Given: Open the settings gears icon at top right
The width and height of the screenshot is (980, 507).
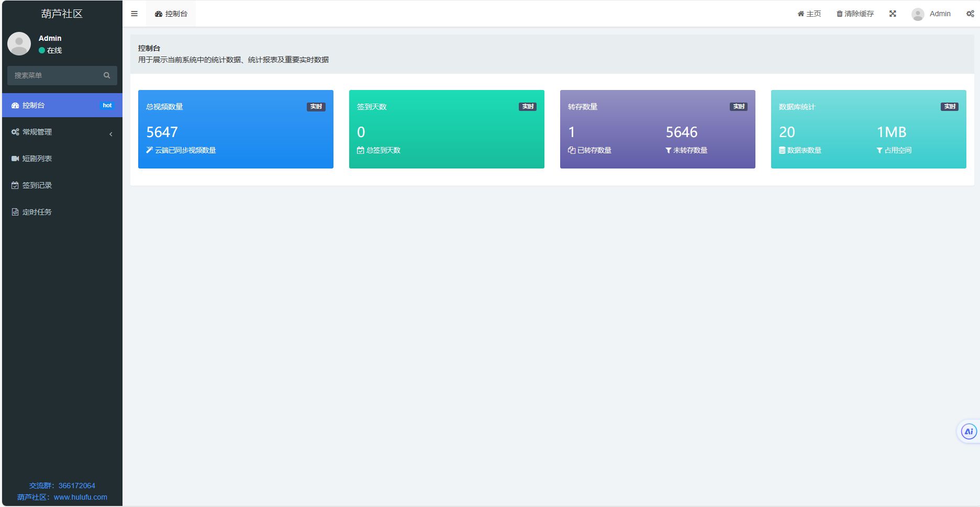Looking at the screenshot, I should tap(970, 14).
